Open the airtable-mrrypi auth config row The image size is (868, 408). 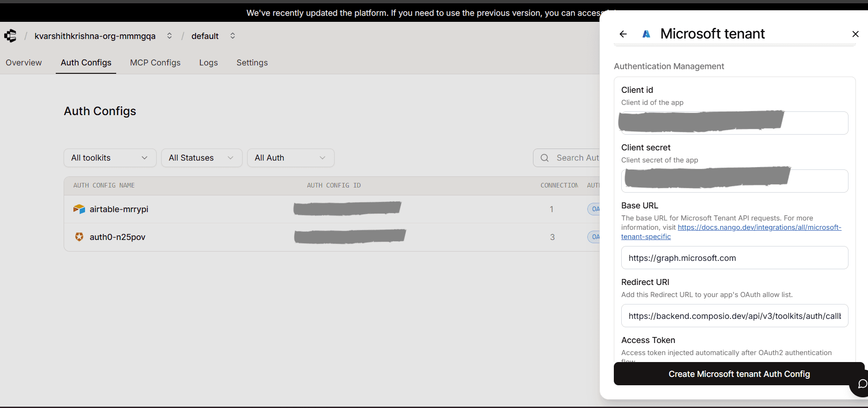tap(332, 209)
